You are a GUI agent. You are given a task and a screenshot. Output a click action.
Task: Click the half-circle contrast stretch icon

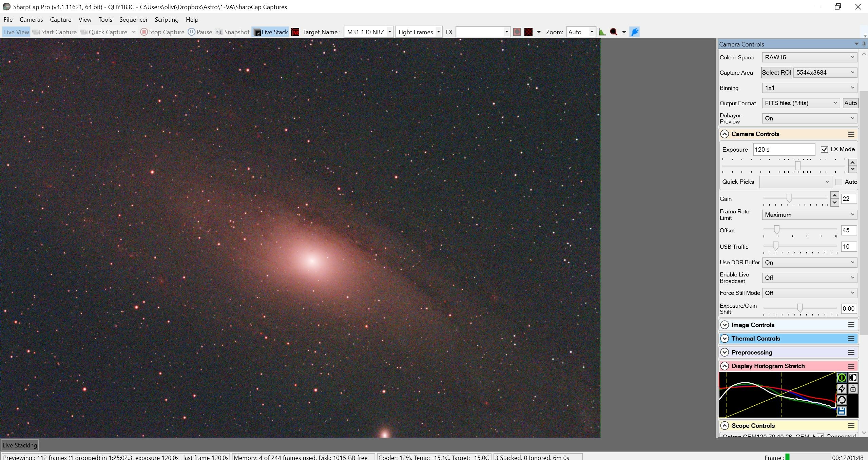853,378
